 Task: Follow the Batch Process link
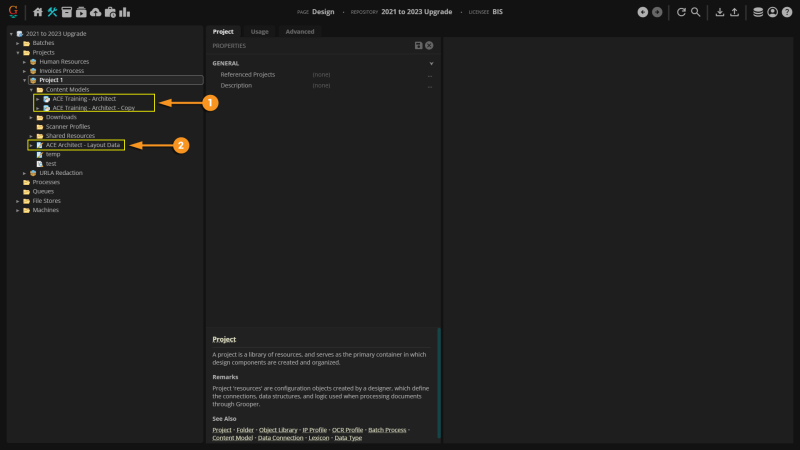(387, 430)
